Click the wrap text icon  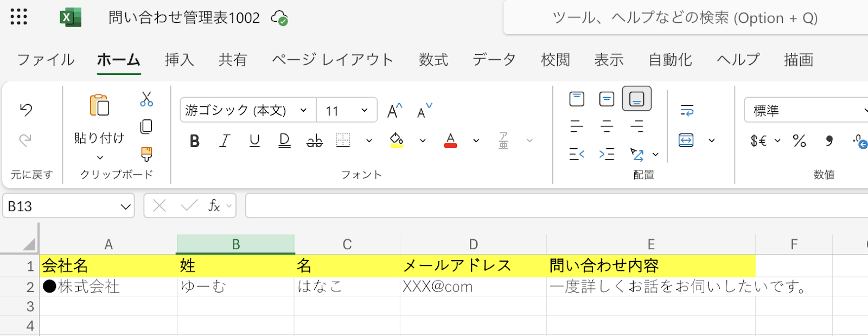click(687, 111)
